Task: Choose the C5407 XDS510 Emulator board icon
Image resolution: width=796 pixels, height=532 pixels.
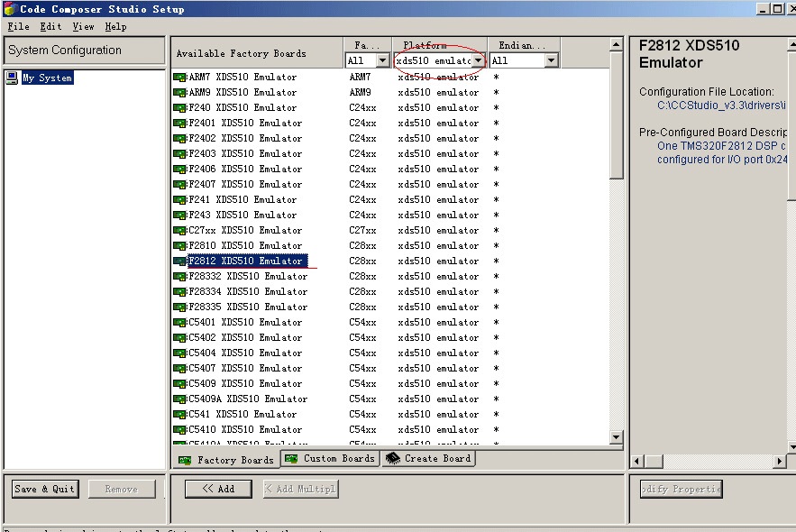Action: click(x=179, y=368)
